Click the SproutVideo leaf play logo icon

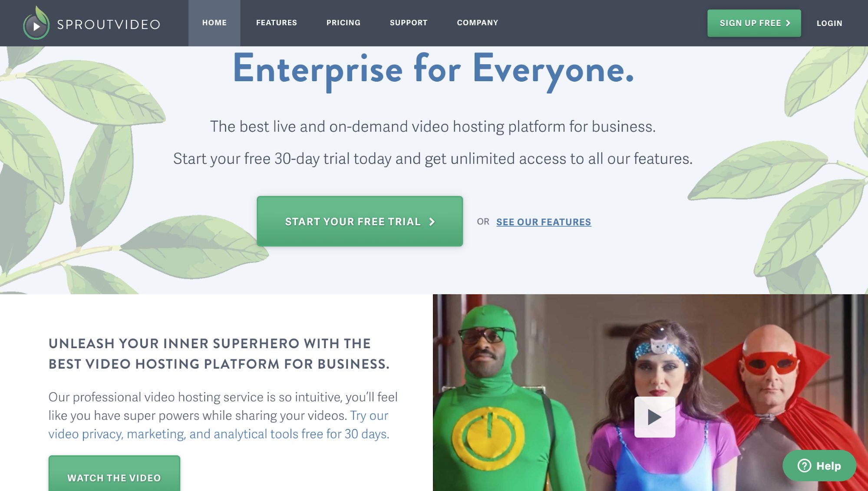pos(36,23)
